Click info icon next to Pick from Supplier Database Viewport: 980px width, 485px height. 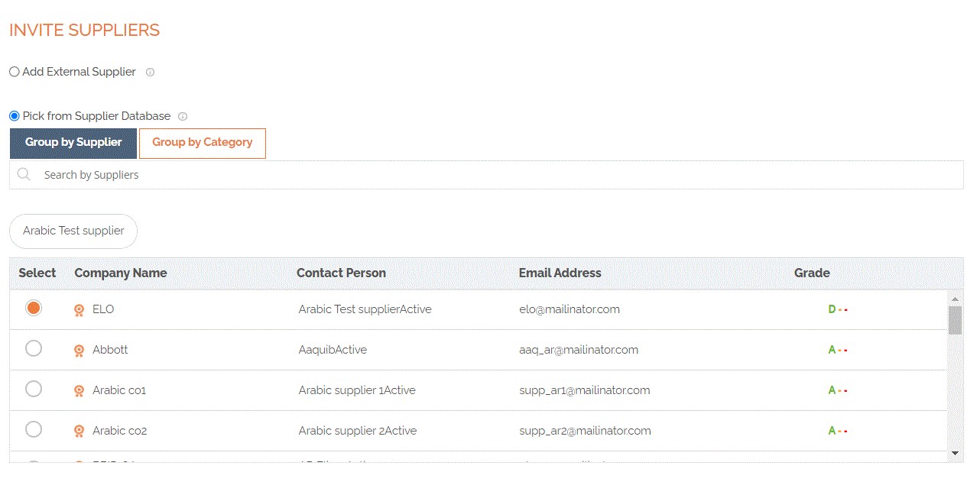[x=183, y=117]
